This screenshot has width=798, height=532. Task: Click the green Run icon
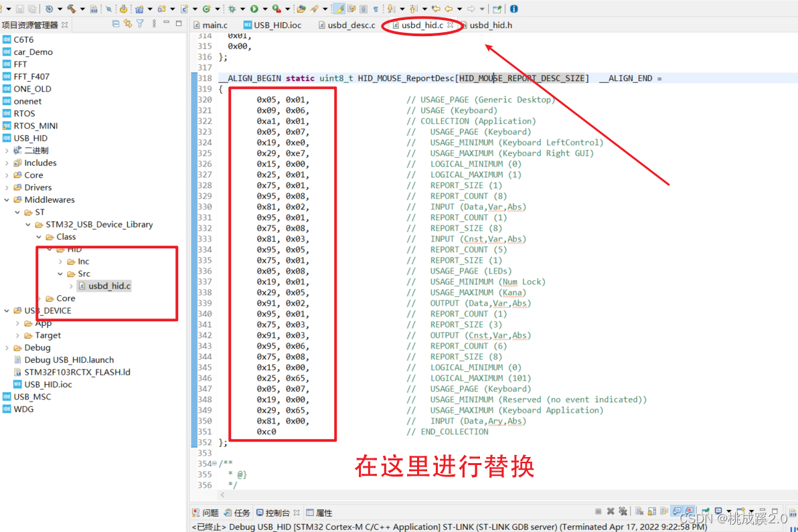[254, 9]
